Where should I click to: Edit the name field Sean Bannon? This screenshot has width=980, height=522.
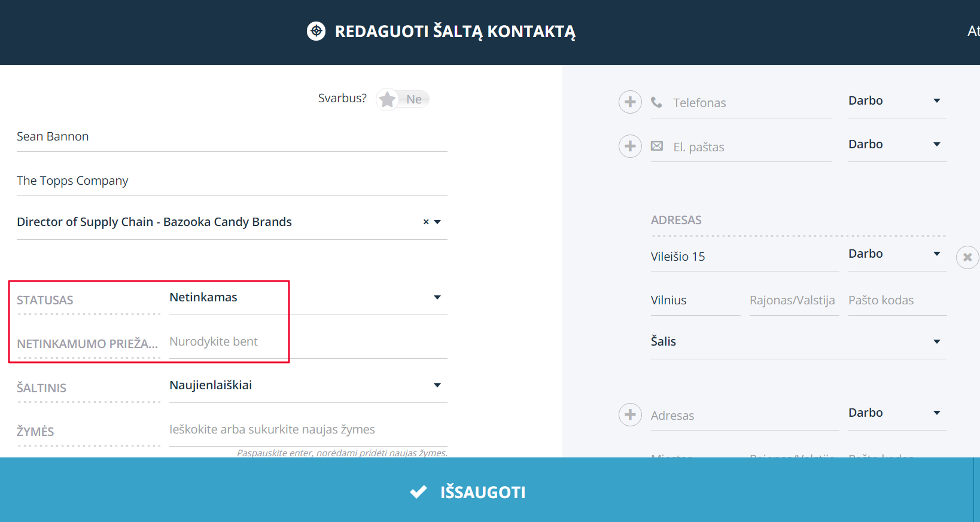[232, 136]
